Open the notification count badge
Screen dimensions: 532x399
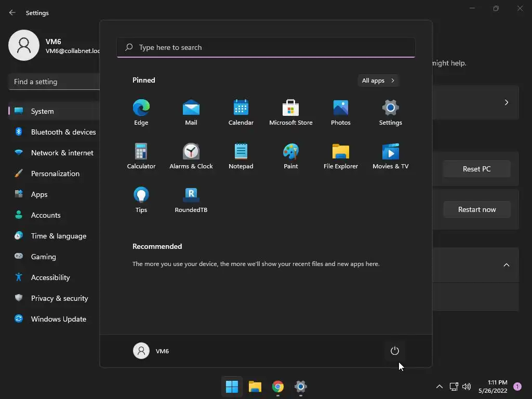pyautogui.click(x=517, y=387)
